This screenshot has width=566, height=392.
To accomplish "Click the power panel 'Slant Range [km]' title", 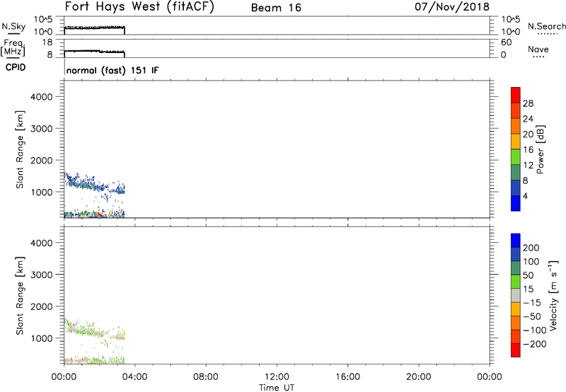I will pyautogui.click(x=20, y=149).
